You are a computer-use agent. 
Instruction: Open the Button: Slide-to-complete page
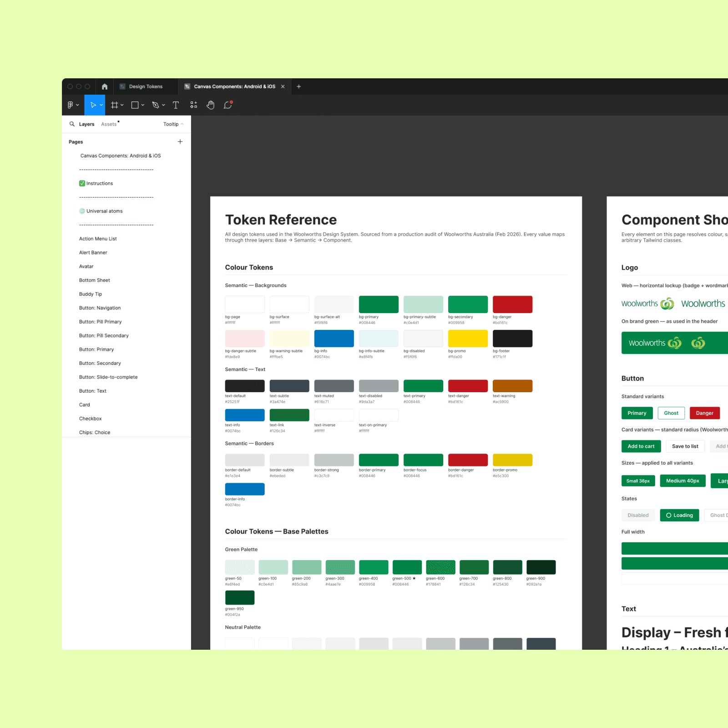point(108,377)
